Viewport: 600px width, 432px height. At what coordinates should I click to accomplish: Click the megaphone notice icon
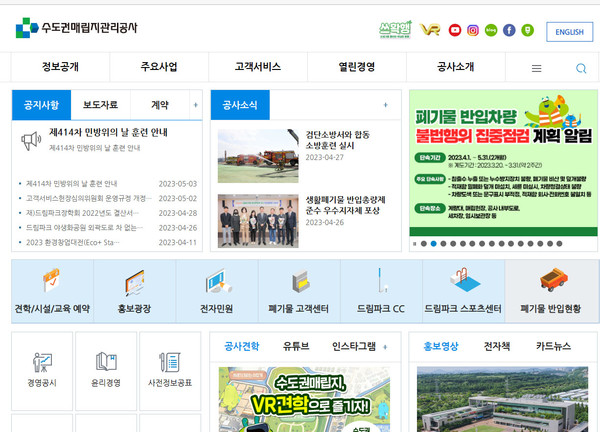click(31, 141)
